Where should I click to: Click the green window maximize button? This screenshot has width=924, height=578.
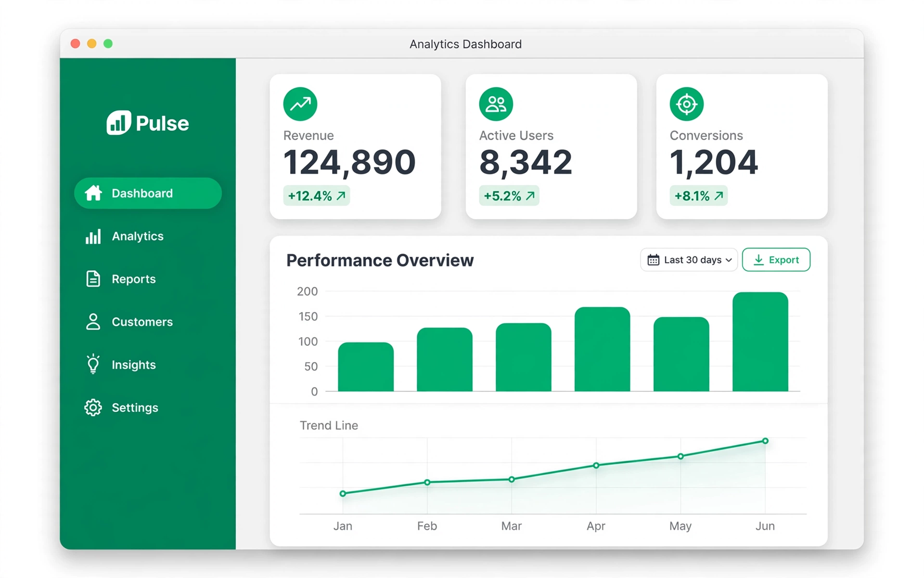point(108,44)
